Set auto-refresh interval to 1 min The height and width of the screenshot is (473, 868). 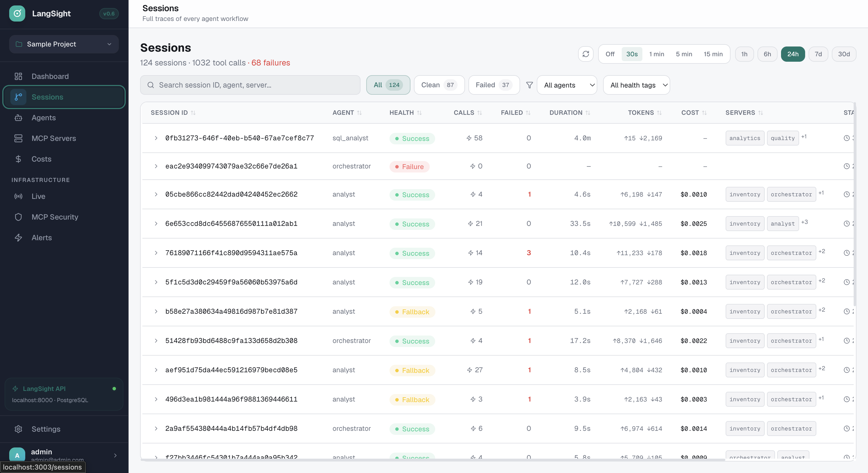pyautogui.click(x=656, y=54)
